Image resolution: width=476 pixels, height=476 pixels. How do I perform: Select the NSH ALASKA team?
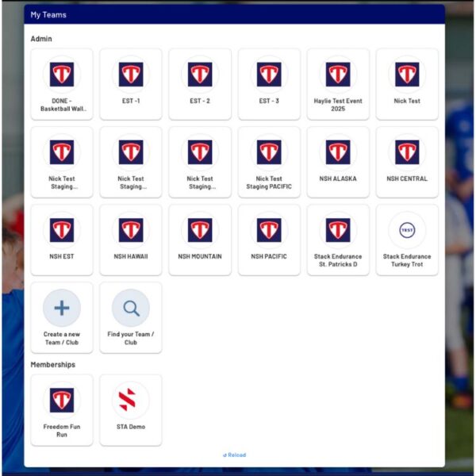pos(338,161)
